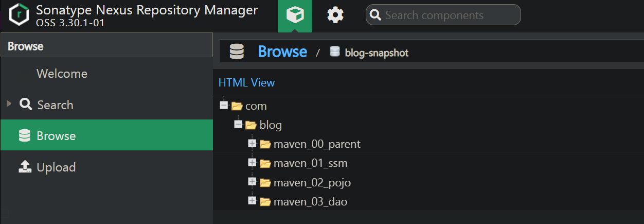Select the maven_01_ssm tree item label
The image size is (644, 224).
pyautogui.click(x=311, y=163)
